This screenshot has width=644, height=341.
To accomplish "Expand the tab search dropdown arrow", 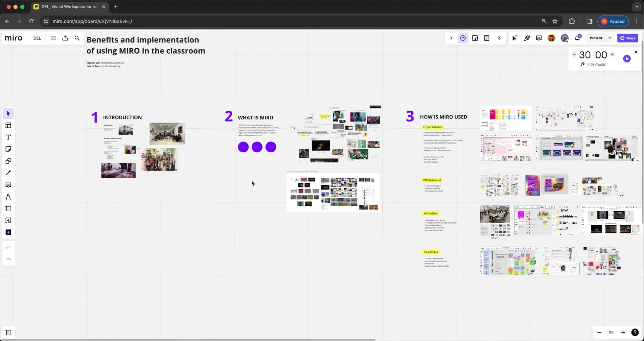I will (637, 7).
